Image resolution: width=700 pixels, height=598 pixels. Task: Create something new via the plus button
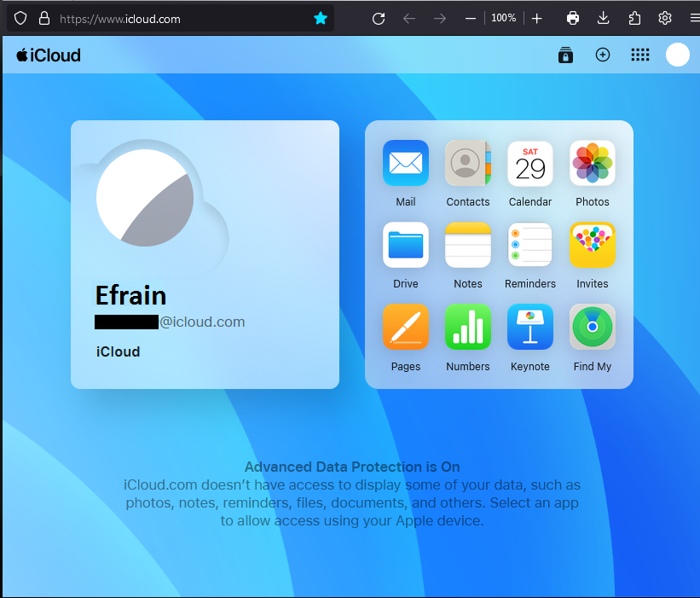603,55
